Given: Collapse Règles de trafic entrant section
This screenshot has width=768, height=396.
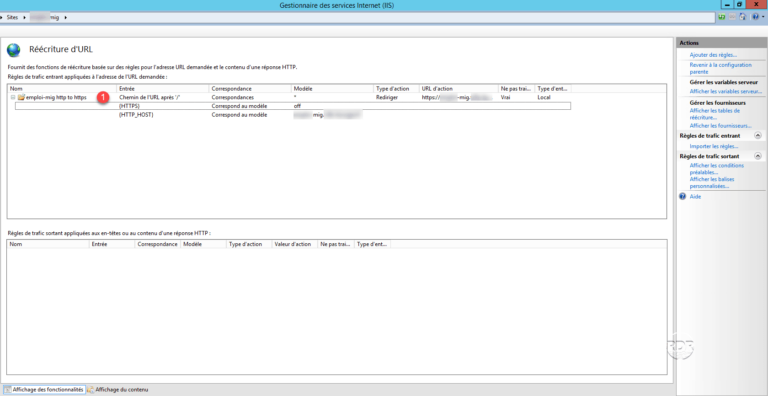Looking at the screenshot, I should 758,135.
